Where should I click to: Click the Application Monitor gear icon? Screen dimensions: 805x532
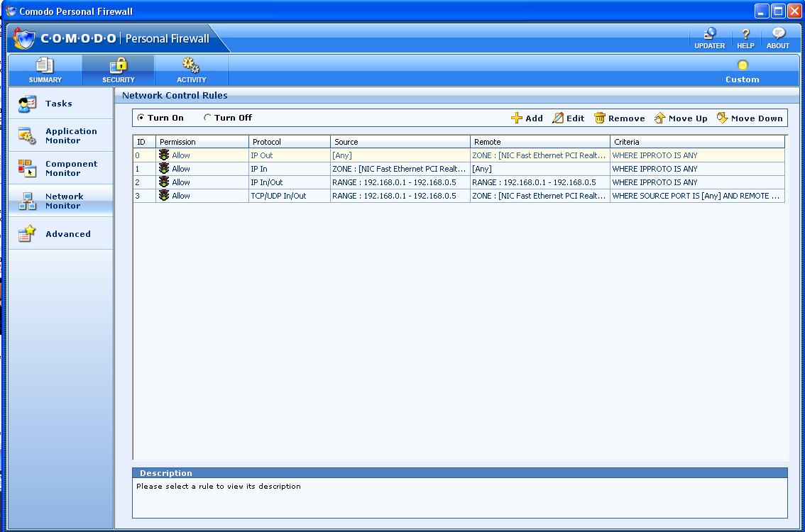[27, 136]
